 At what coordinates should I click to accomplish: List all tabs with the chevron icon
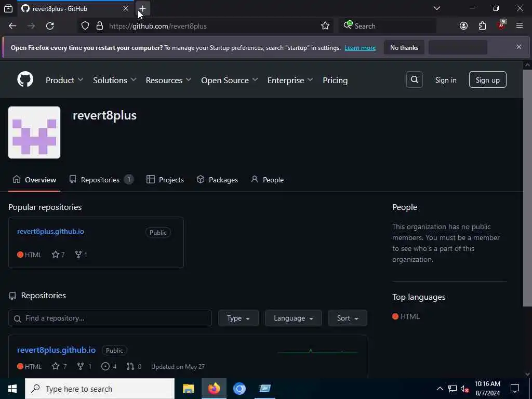pyautogui.click(x=437, y=8)
